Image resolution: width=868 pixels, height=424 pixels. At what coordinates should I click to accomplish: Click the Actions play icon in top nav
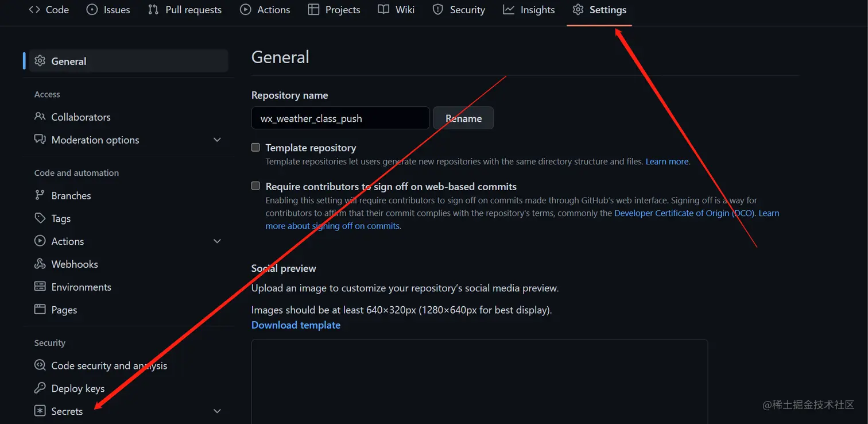click(x=246, y=10)
